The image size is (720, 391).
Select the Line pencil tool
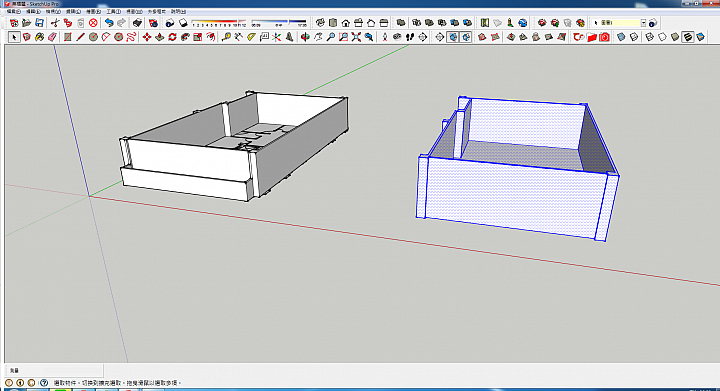tap(80, 37)
